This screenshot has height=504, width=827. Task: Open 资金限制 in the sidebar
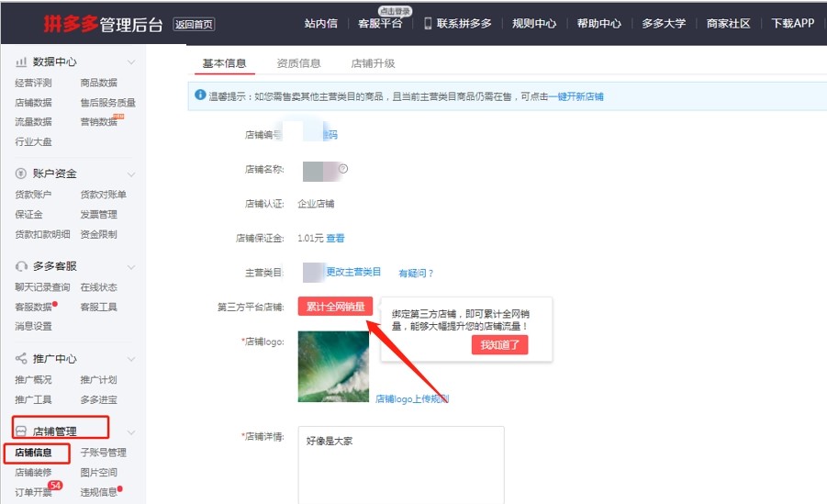[98, 234]
